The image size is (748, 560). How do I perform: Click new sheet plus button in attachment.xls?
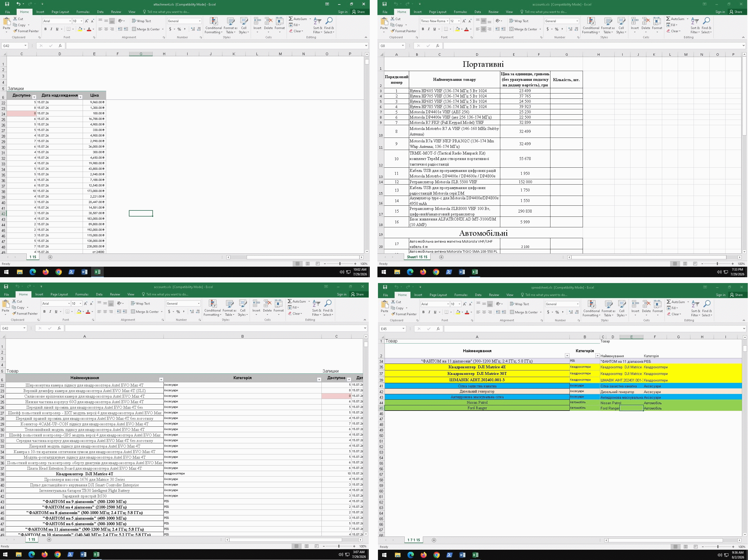[50, 257]
